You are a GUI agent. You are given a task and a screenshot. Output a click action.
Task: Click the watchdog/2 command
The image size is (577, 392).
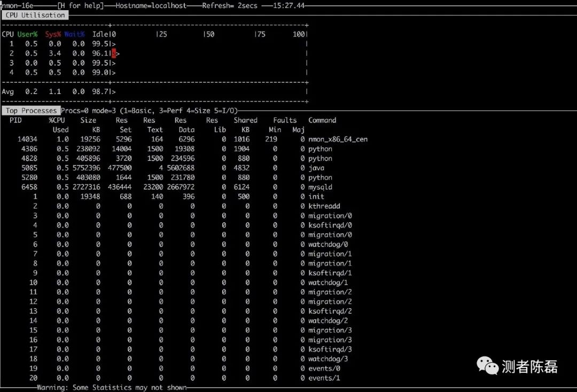(x=328, y=321)
